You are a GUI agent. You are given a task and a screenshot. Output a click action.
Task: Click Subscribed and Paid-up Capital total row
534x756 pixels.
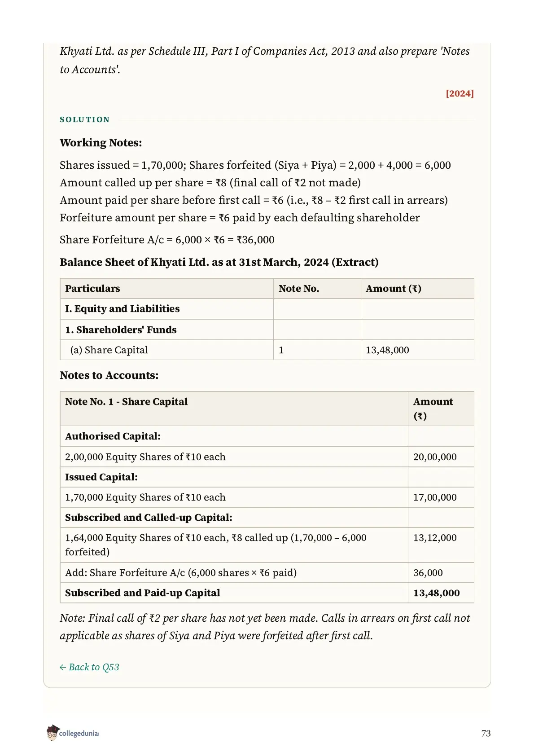267,593
